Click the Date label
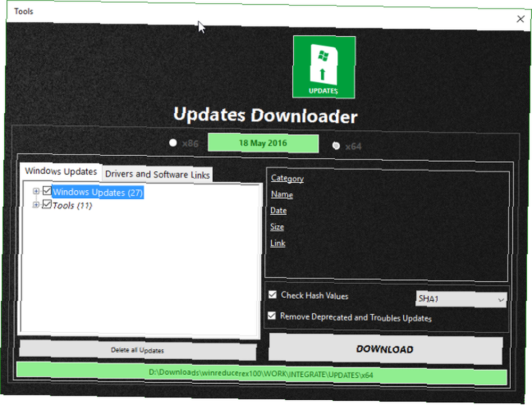Image resolution: width=532 pixels, height=405 pixels. (x=279, y=210)
